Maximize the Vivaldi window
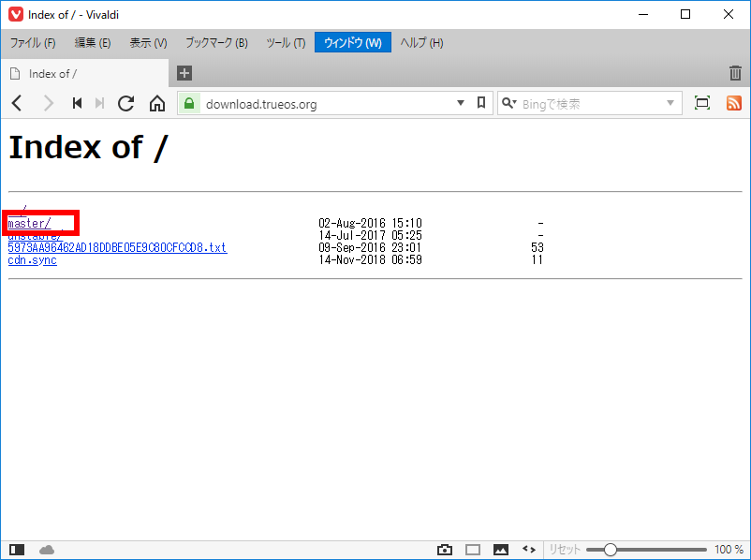The width and height of the screenshot is (751, 560). click(x=685, y=14)
